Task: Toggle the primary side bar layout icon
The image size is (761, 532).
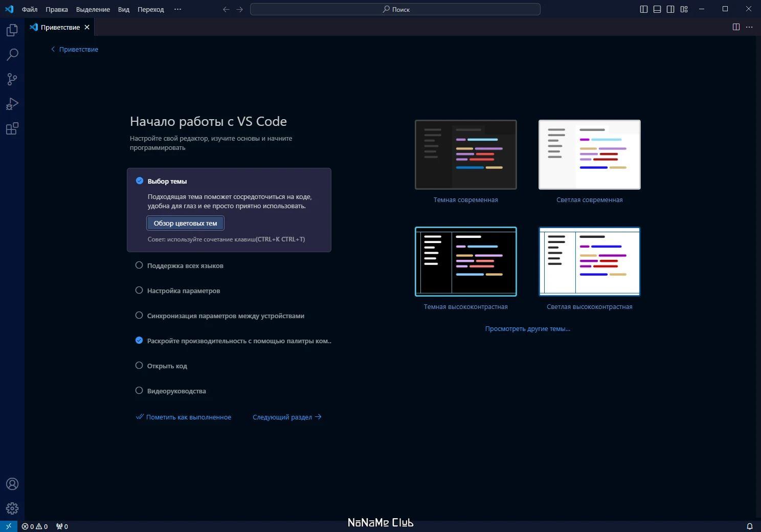Action: (644, 9)
